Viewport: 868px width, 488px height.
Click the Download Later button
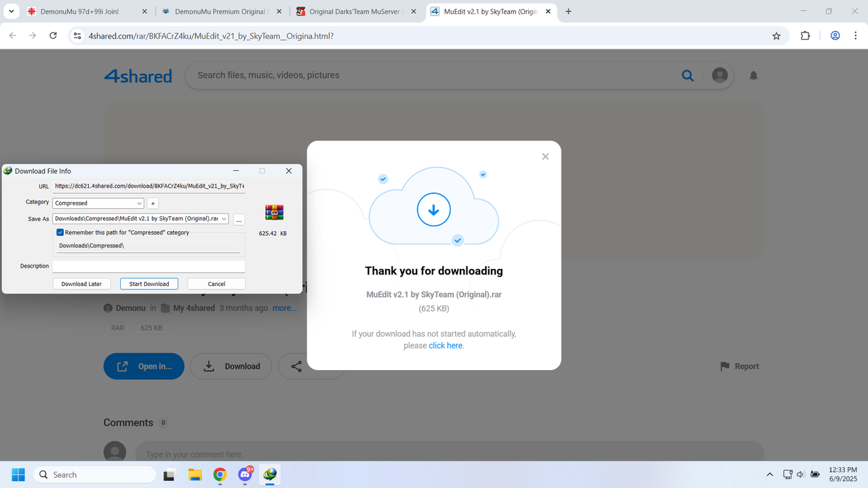pos(81,284)
